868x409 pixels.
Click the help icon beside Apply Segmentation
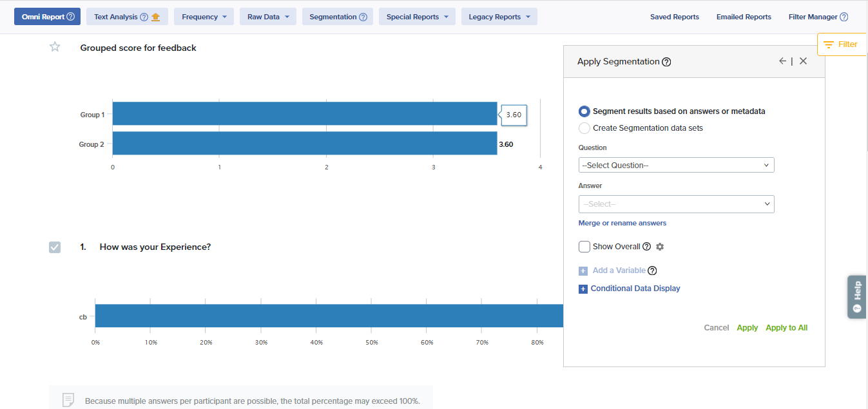pyautogui.click(x=666, y=62)
